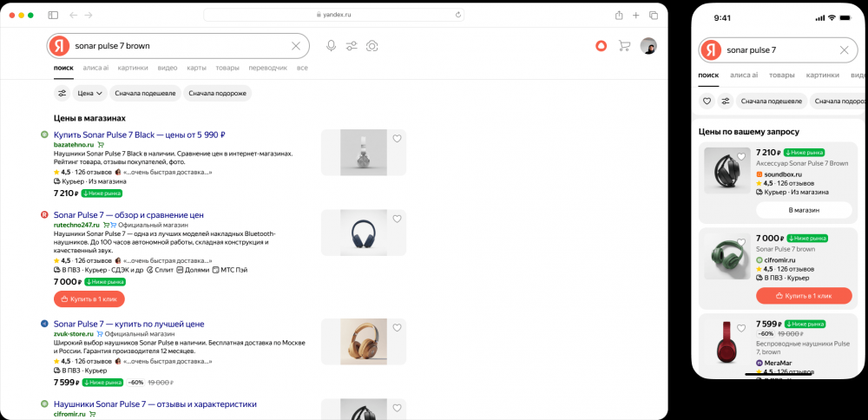Favorite the navy headphones result heart
The height and width of the screenshot is (420, 868).
pos(397,220)
